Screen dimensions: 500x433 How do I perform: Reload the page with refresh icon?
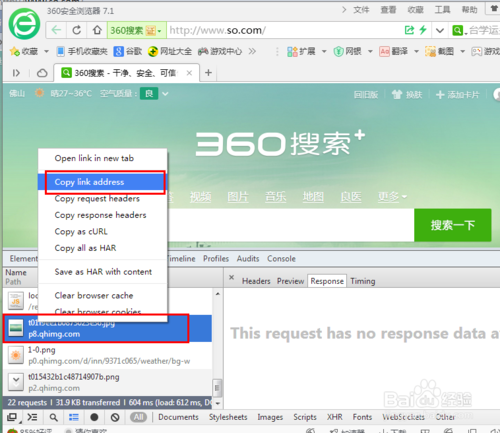tap(76, 30)
